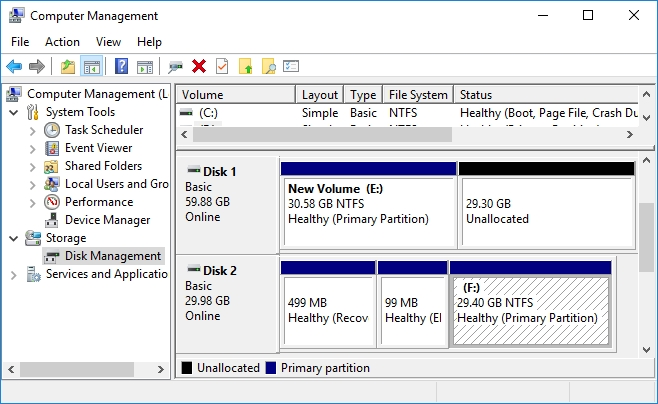The width and height of the screenshot is (658, 404).
Task: Click the Properties checkmark page icon
Action: 221,66
